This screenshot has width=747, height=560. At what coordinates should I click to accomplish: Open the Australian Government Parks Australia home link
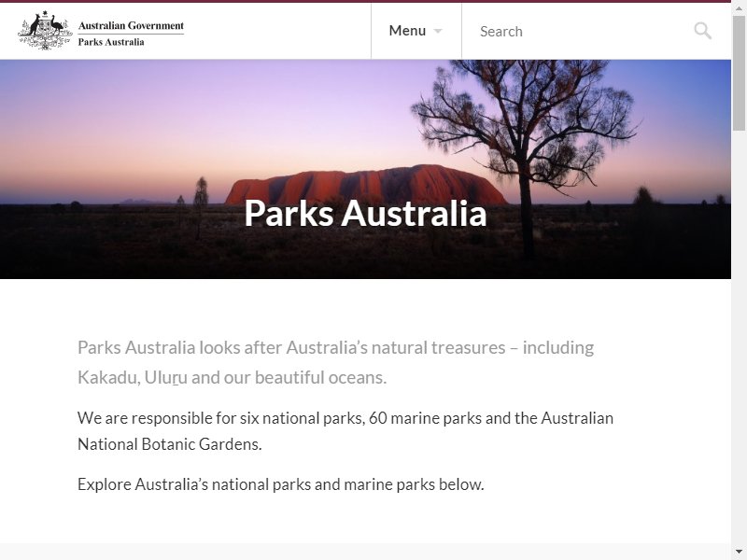101,31
